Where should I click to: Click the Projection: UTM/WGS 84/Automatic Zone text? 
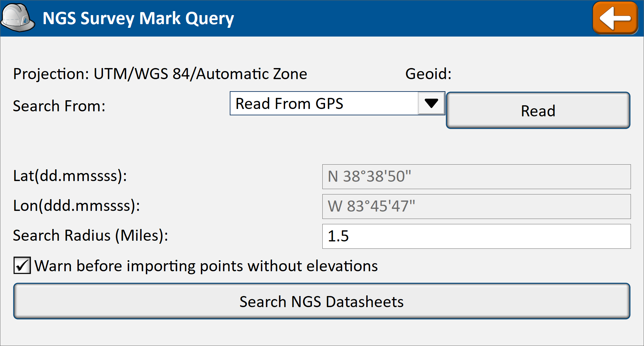[160, 74]
